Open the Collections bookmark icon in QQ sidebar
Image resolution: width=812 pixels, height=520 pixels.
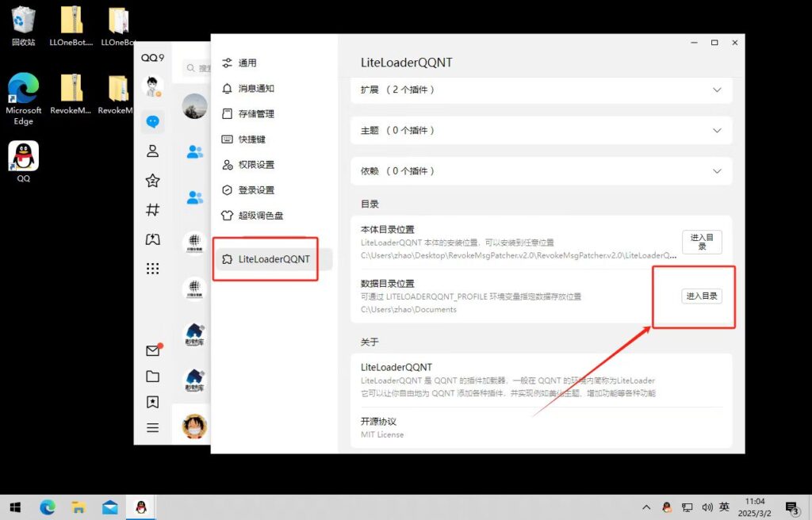(x=151, y=402)
